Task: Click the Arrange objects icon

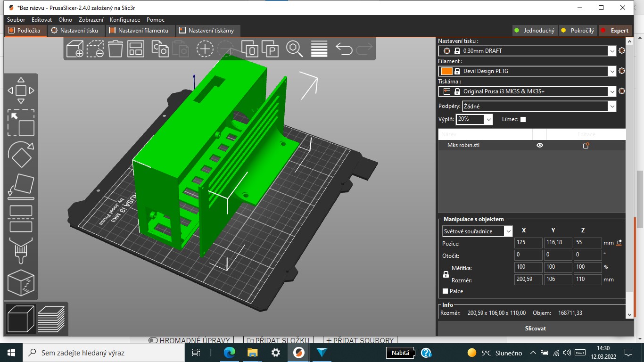Action: point(136,49)
